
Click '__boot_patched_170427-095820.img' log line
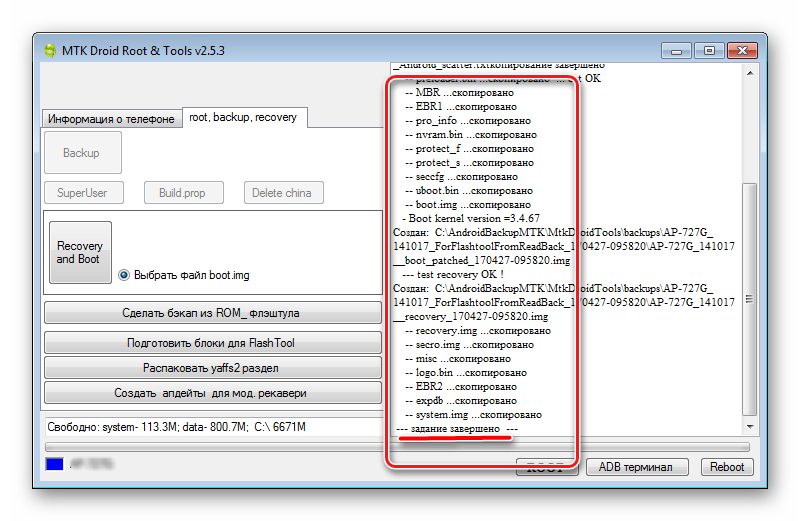482,261
